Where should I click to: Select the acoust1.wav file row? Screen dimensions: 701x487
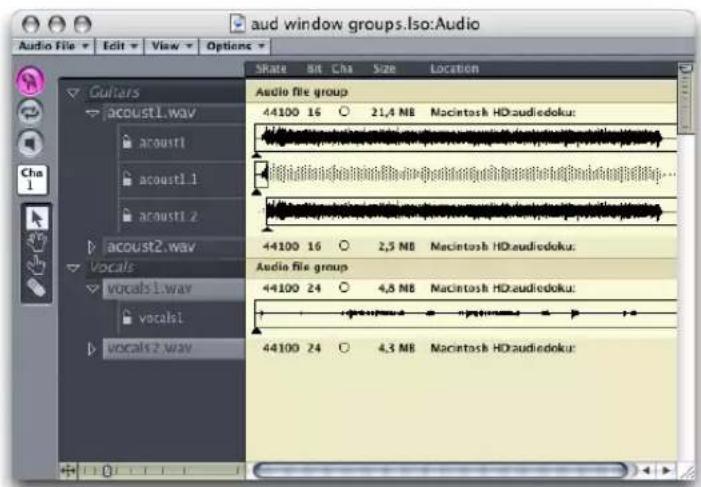pos(174,112)
